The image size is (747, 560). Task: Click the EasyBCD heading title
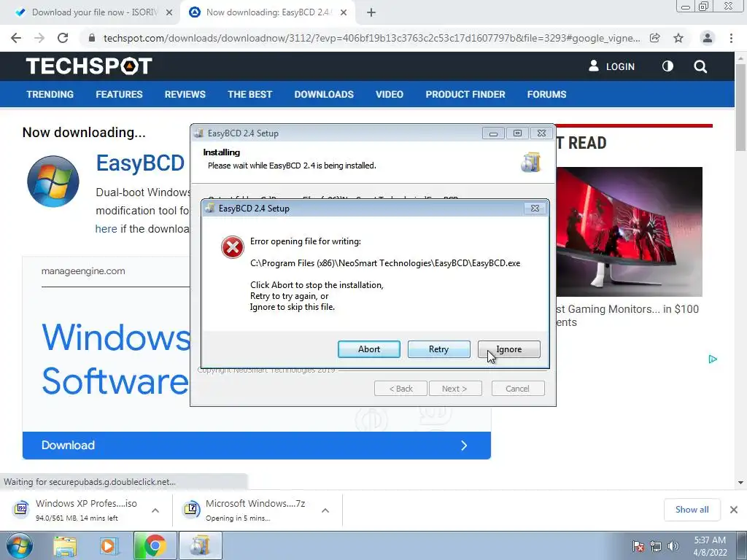140,163
